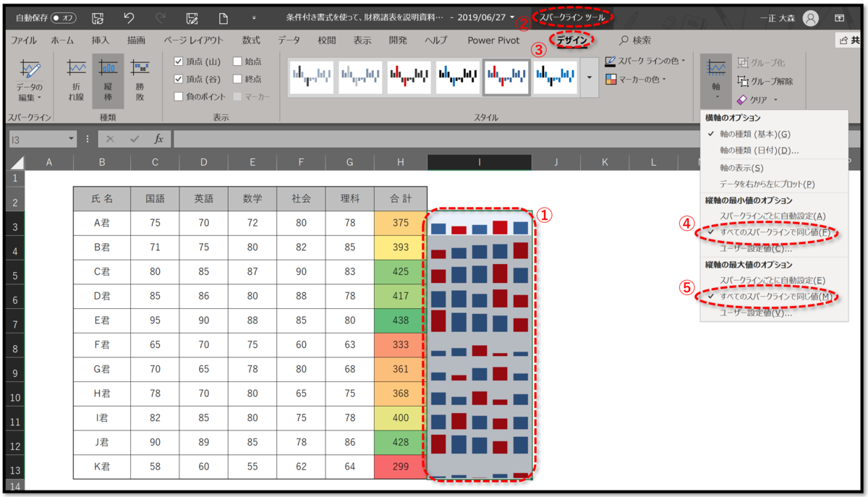
Task: Choose 軸の表示 menu item
Action: coord(774,168)
